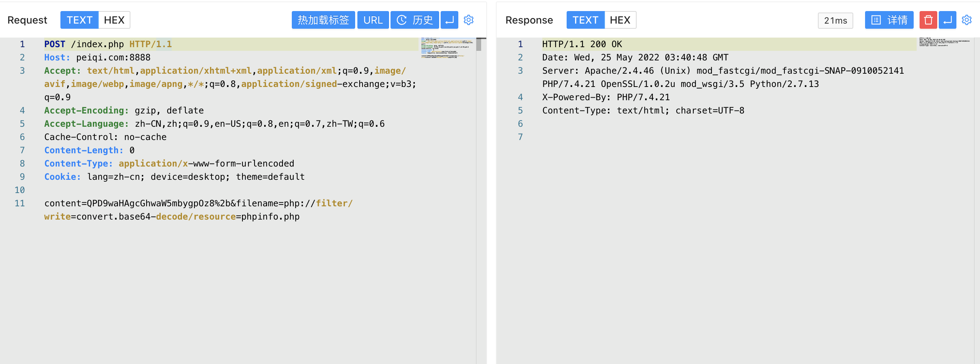Click Server: Apache/2.4.46 header line
Viewport: 980px width, 364px height.
point(723,71)
